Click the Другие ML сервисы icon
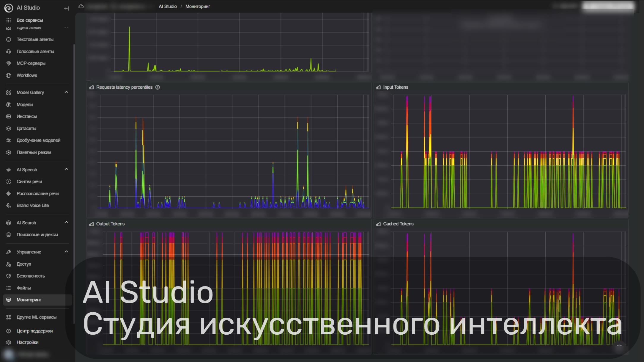644x362 pixels. click(9, 317)
